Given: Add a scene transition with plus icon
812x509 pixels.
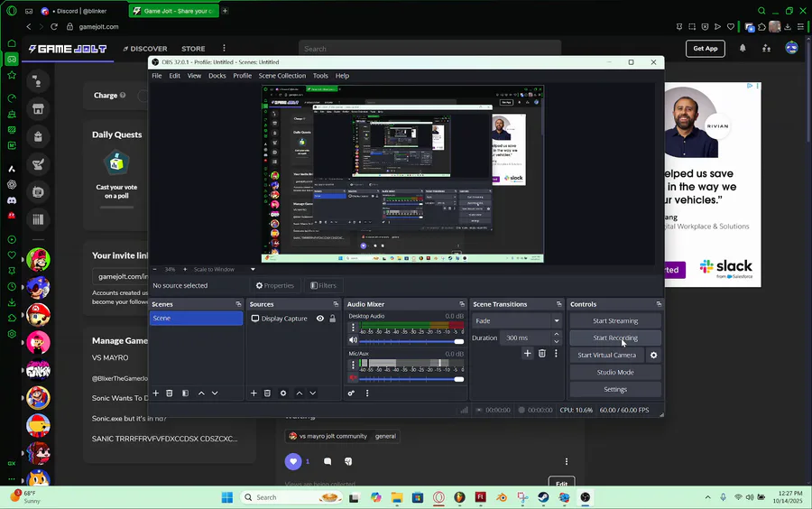Looking at the screenshot, I should coord(527,353).
